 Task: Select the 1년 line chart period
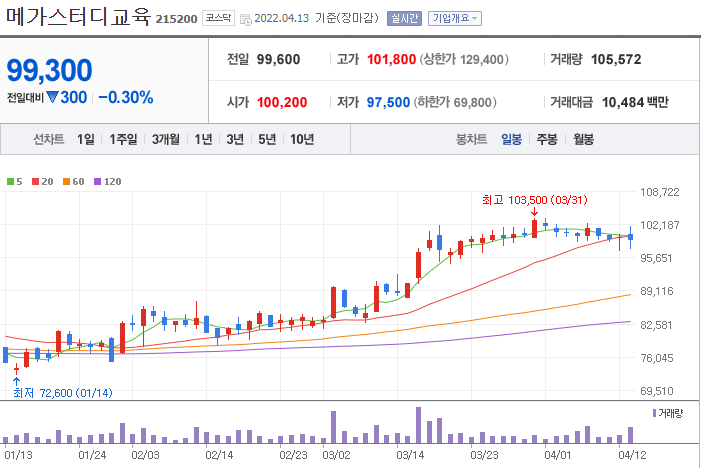coord(203,139)
